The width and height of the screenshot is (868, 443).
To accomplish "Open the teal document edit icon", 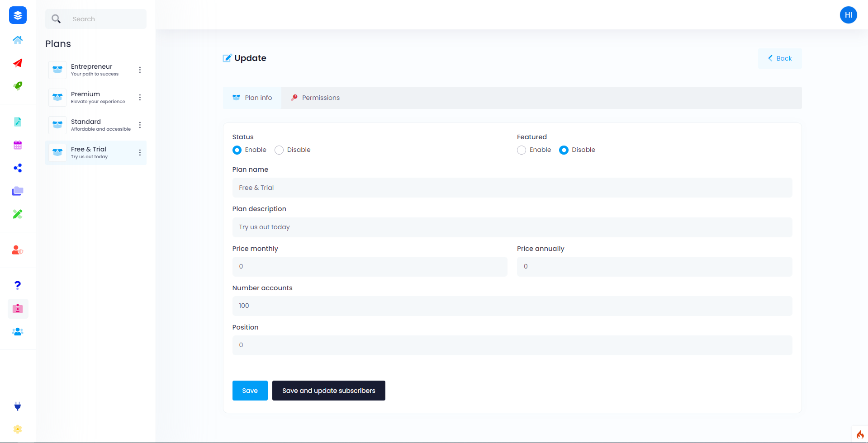I will tap(18, 122).
